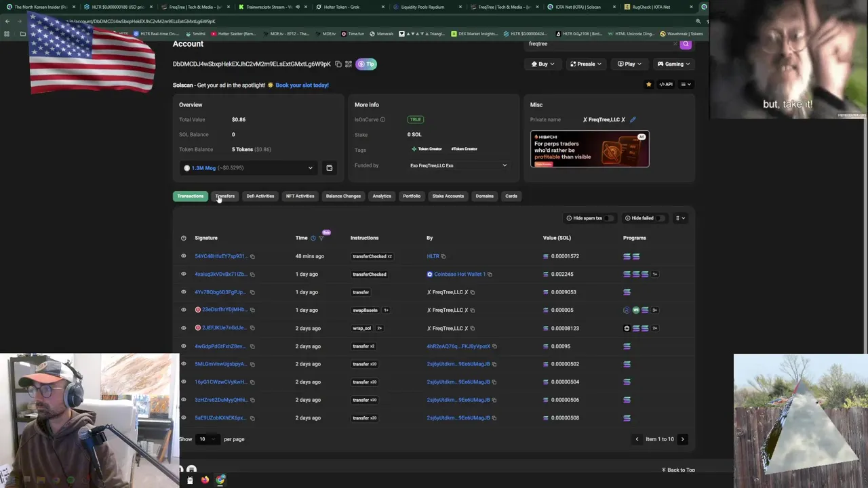868x488 pixels.
Task: Click into the freqtree search field
Action: coord(598,44)
